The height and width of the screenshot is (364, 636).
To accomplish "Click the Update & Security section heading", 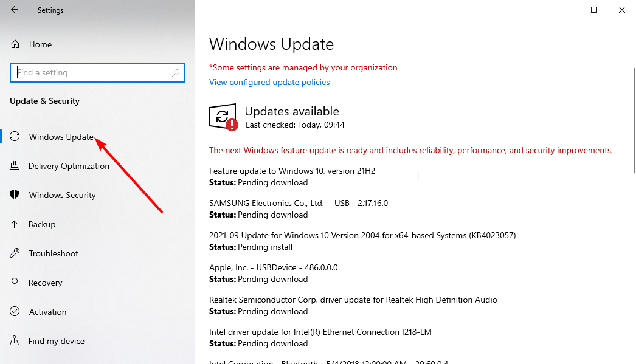I will coord(44,101).
